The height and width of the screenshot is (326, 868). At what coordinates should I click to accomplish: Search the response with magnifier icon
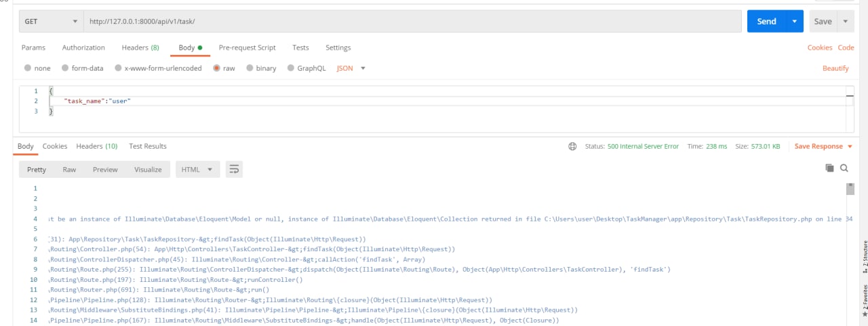tap(844, 168)
